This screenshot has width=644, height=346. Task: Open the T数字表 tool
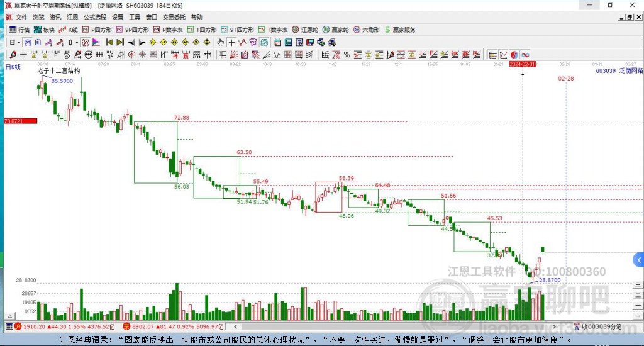pyautogui.click(x=273, y=30)
